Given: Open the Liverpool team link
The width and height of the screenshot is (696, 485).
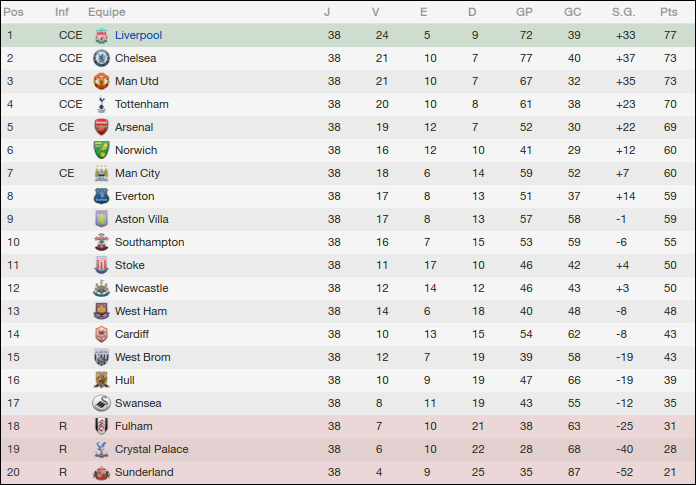Looking at the screenshot, I should (138, 35).
